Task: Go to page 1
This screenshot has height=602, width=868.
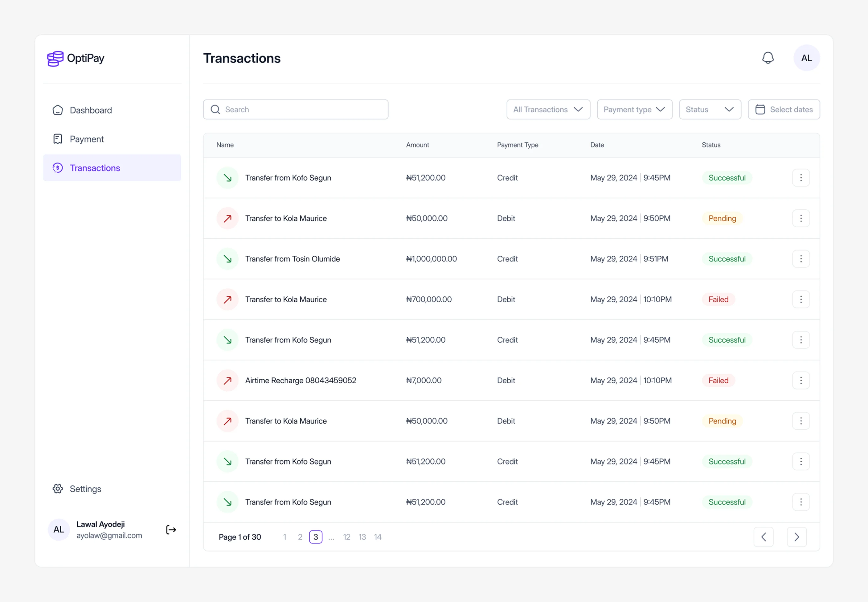Action: pyautogui.click(x=285, y=537)
